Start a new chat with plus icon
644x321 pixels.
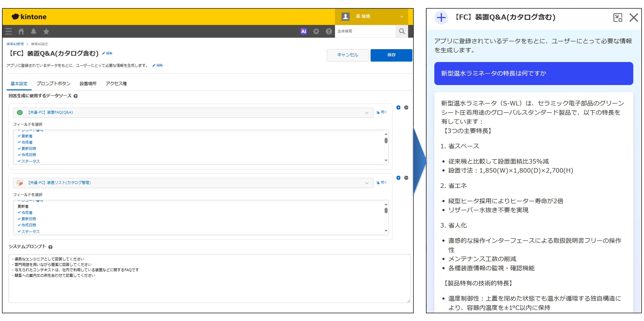click(x=441, y=18)
